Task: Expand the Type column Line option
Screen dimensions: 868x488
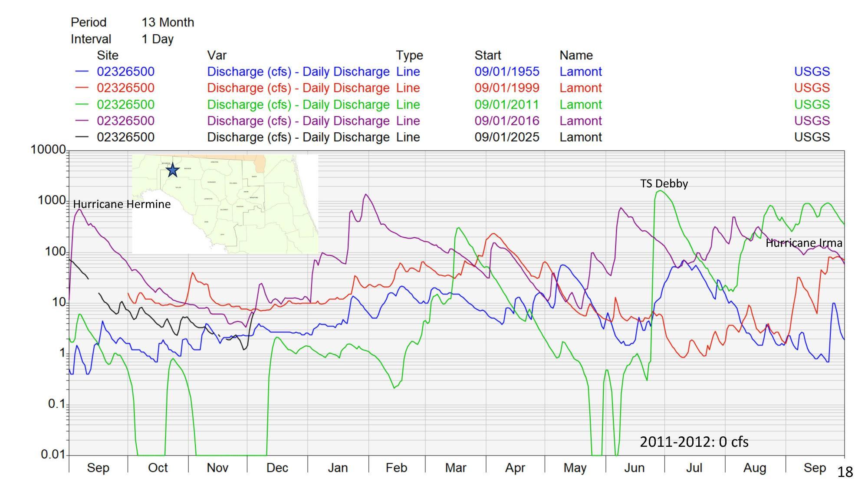Action: [408, 72]
